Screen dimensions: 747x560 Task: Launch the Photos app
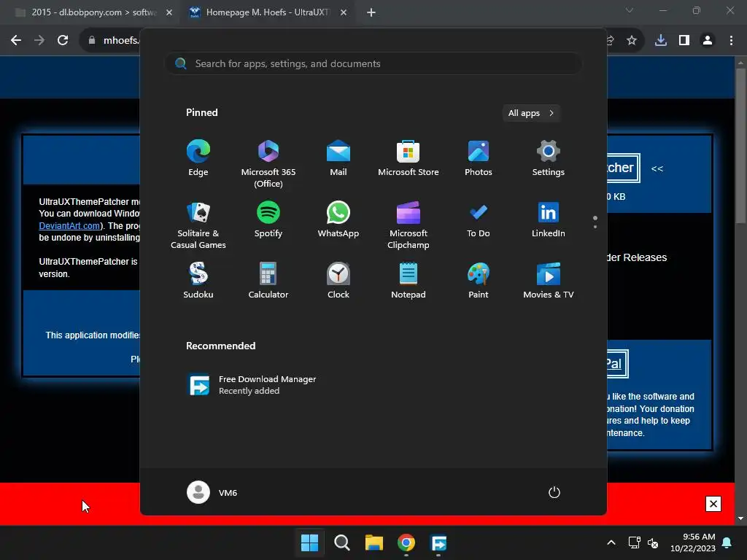[479, 158]
